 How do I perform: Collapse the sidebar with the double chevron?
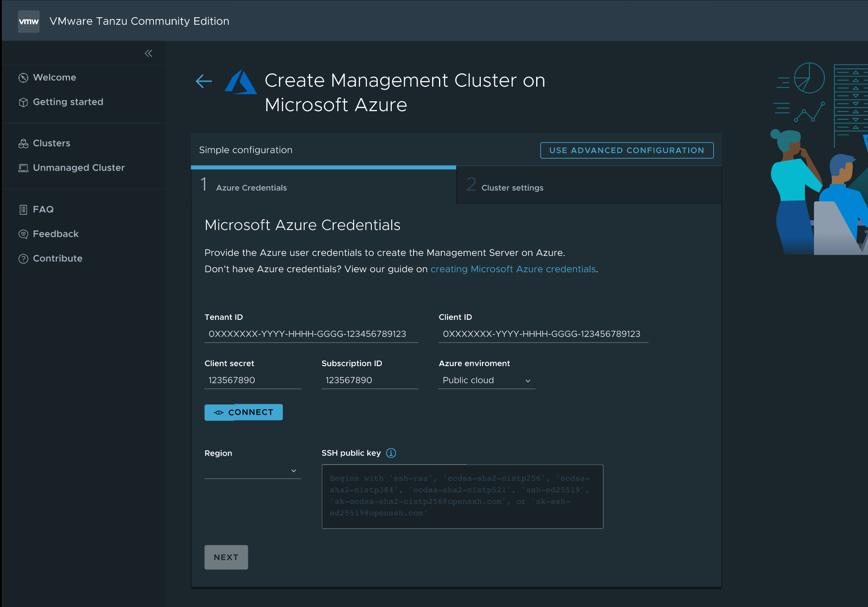148,53
